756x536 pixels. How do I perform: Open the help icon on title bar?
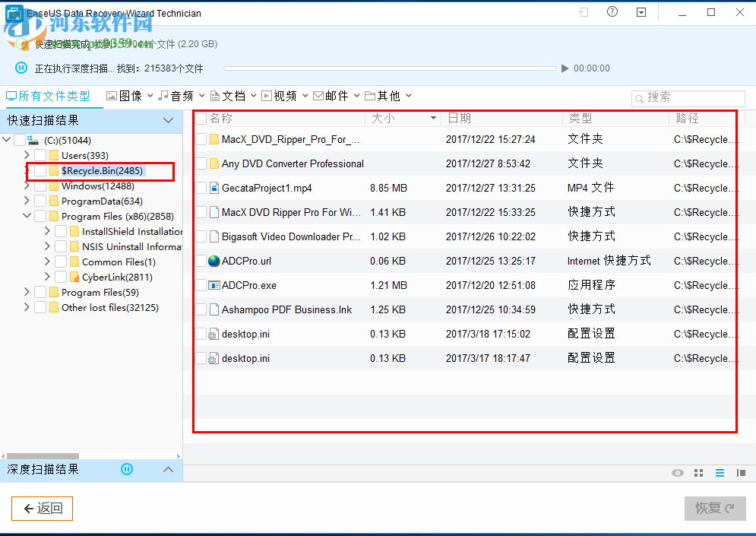(612, 12)
